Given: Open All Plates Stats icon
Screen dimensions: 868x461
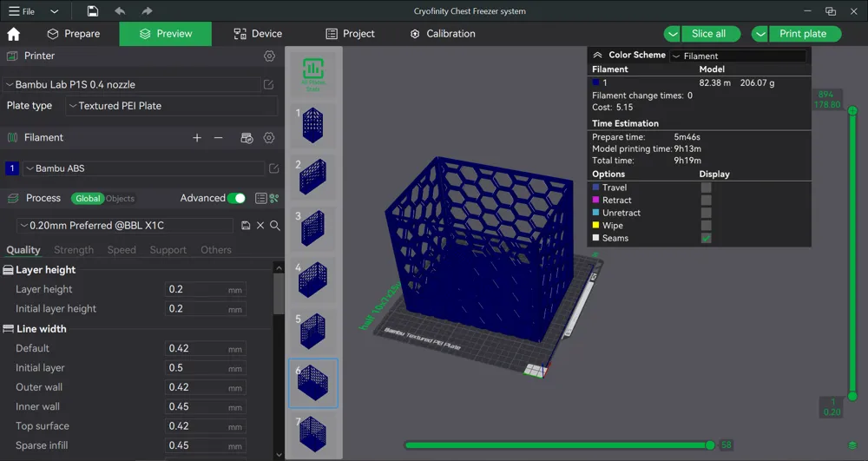Looking at the screenshot, I should click(x=313, y=74).
